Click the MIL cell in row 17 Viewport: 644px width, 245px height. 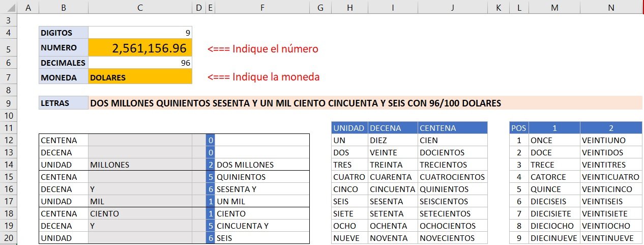pyautogui.click(x=140, y=201)
